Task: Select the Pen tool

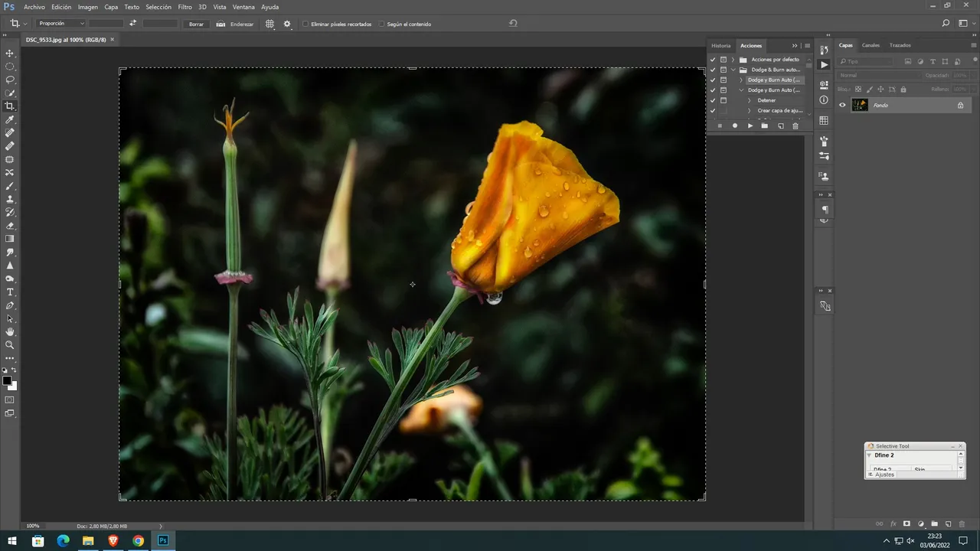Action: (x=10, y=305)
